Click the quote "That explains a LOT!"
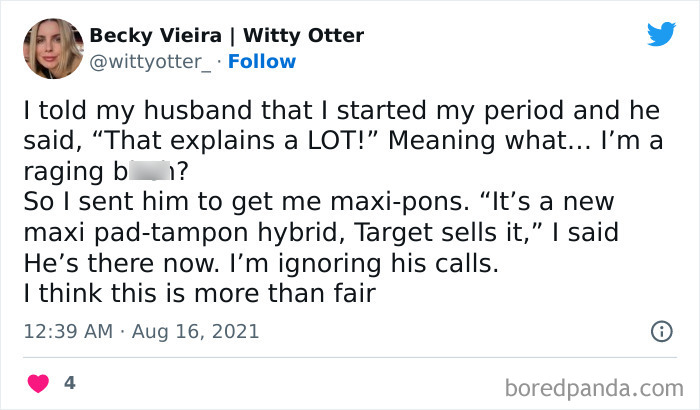 [208, 141]
